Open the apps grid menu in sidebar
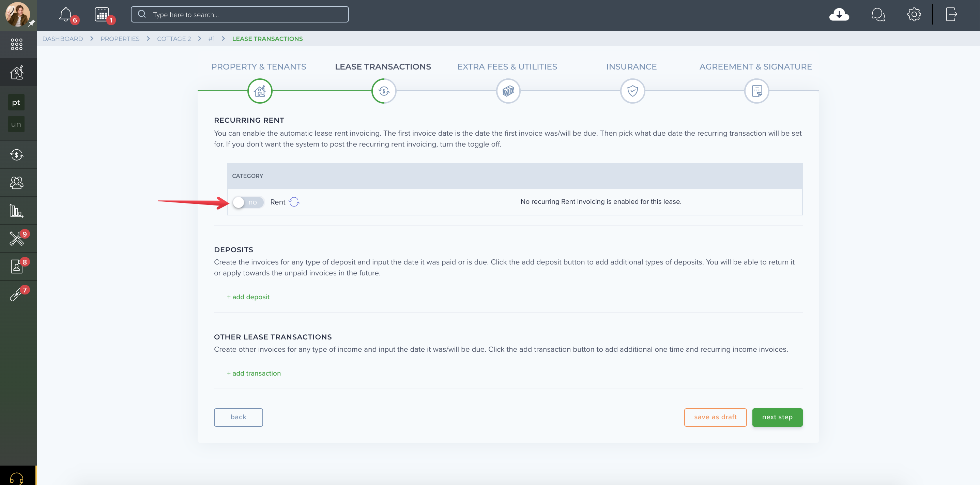 (x=17, y=44)
